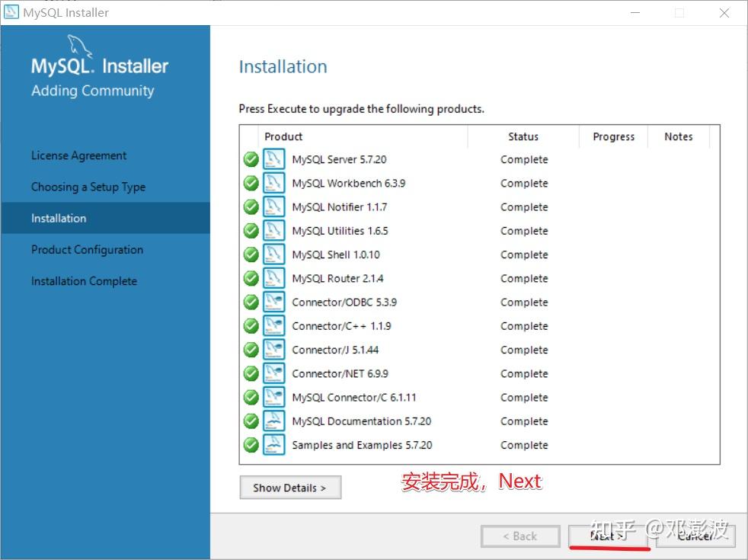
Task: Click green checkmark beside MySQL Utilities 1.6.5
Action: click(251, 231)
